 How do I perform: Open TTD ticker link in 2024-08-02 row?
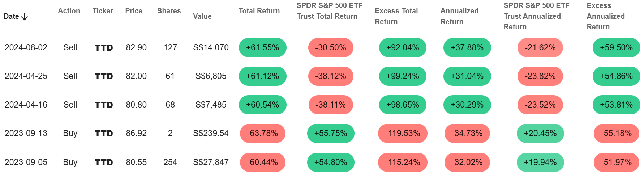tap(104, 48)
